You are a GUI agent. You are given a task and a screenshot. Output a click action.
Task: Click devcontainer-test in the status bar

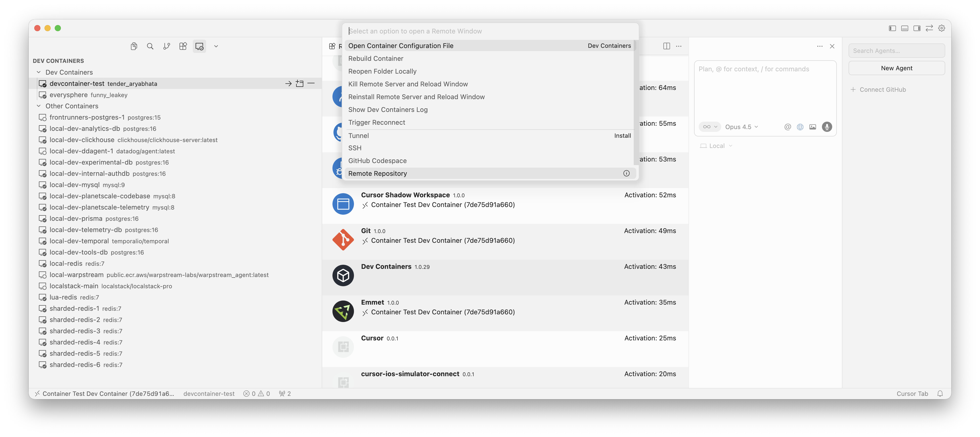[209, 394]
